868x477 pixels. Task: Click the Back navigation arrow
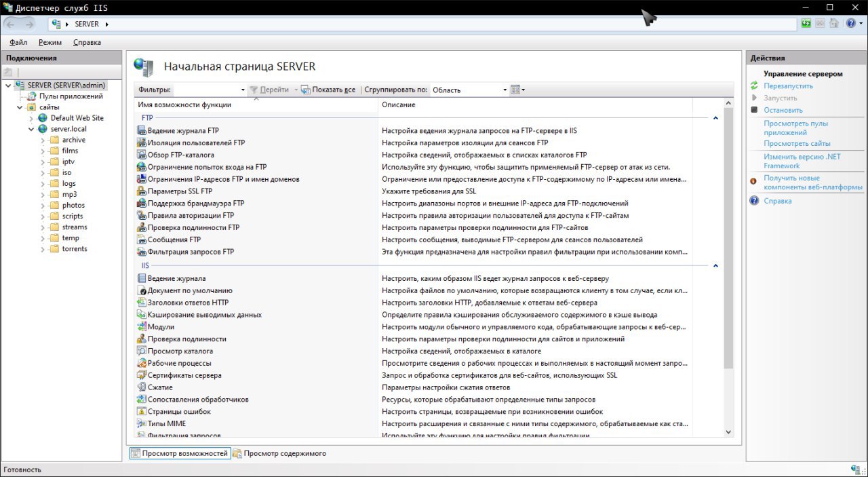(x=11, y=24)
